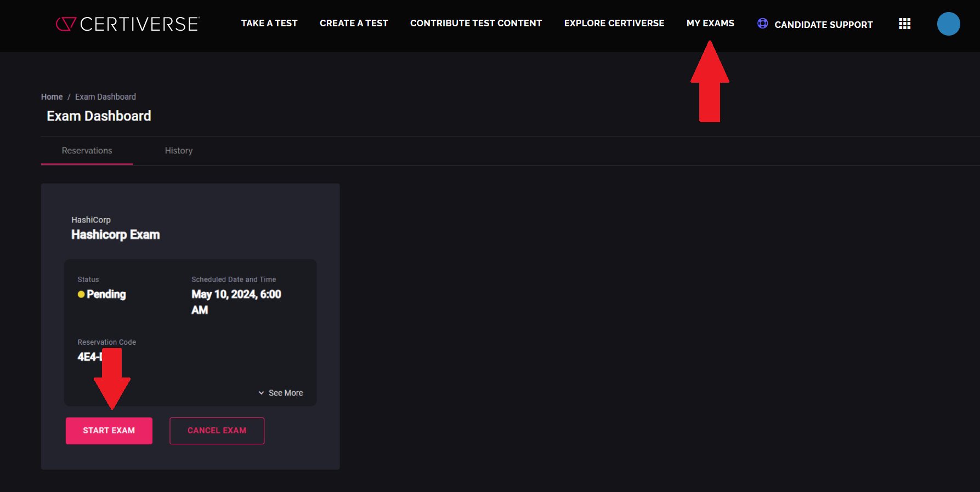Click the Scheduled Date and Time label
Screen dimensions: 980x492
click(234, 279)
